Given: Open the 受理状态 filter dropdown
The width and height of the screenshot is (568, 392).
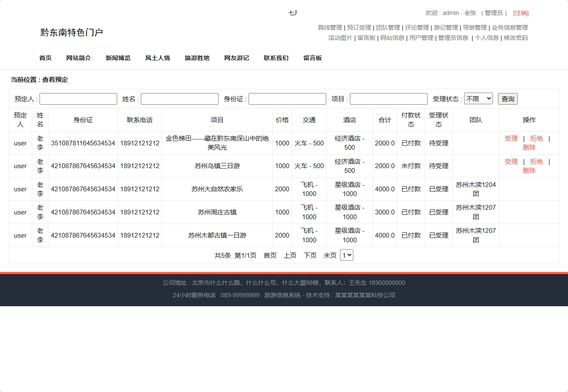Looking at the screenshot, I should pos(478,98).
